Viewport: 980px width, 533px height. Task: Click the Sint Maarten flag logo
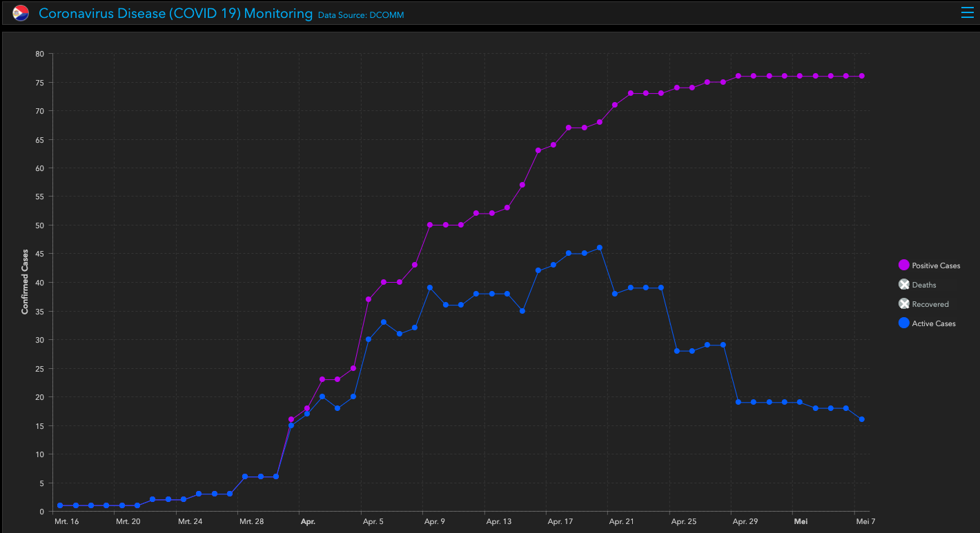click(x=21, y=13)
